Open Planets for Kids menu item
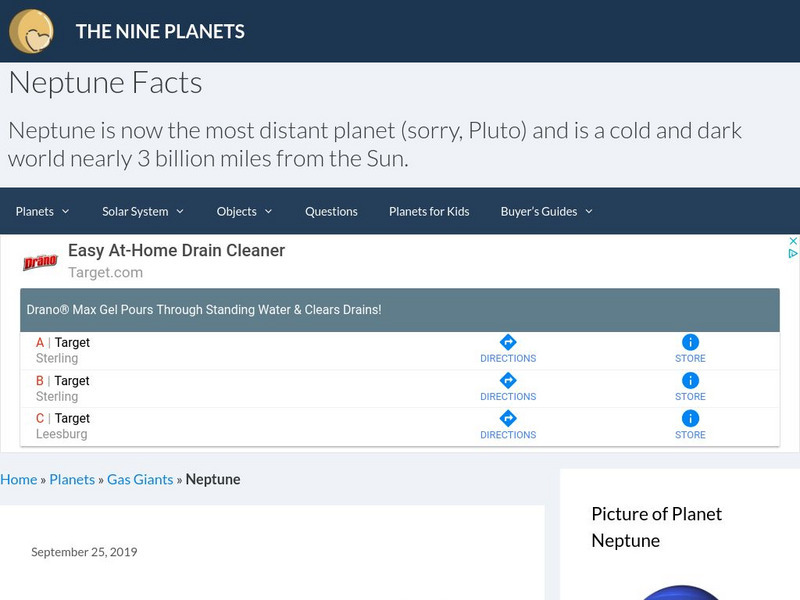This screenshot has width=800, height=600. pos(428,211)
